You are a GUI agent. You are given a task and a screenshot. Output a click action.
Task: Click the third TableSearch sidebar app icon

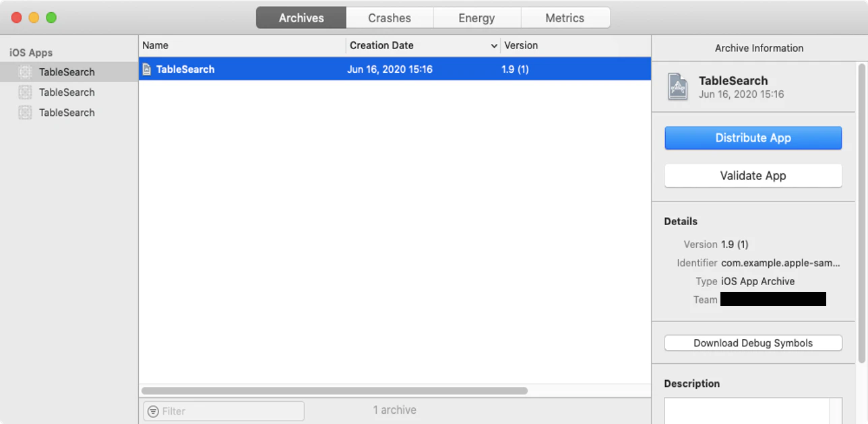pyautogui.click(x=25, y=113)
